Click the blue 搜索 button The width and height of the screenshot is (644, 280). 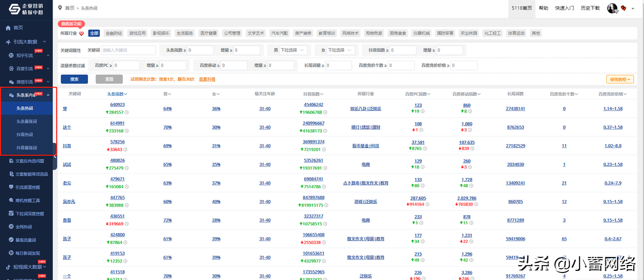coord(75,79)
